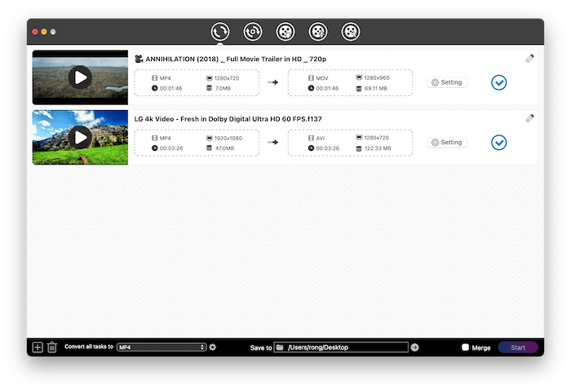
Task: Open the fifth film reel toolbar icon
Action: pos(350,32)
